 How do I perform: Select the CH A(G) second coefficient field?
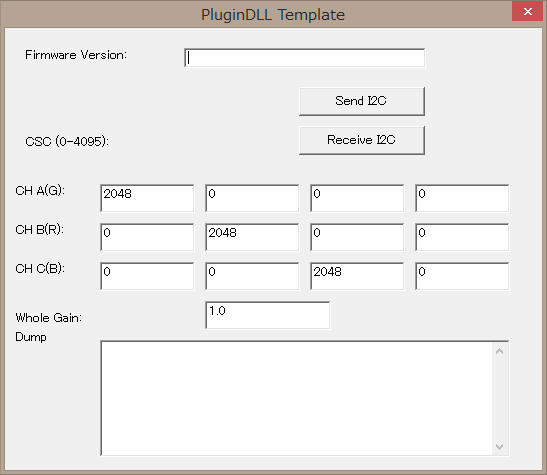(252, 198)
